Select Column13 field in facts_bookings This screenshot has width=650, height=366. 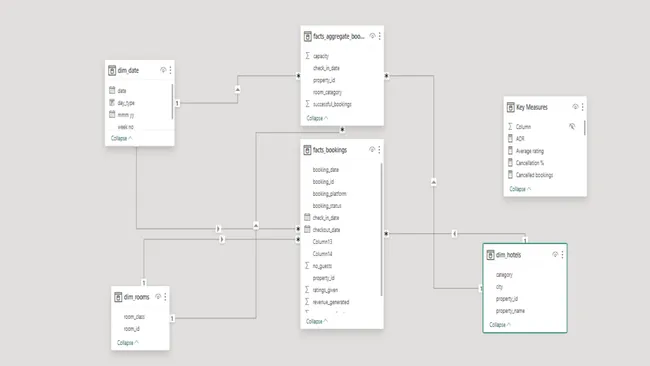323,242
